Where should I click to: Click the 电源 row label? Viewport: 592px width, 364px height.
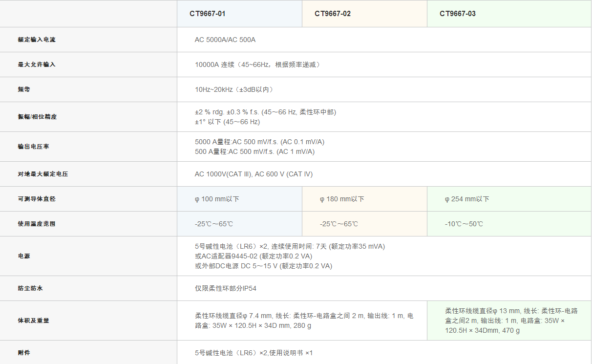tap(24, 256)
